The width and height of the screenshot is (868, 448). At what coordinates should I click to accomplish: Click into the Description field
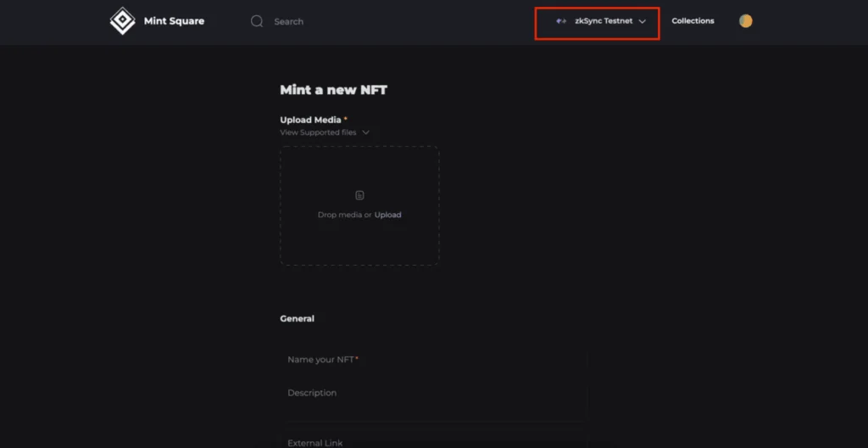(434, 394)
